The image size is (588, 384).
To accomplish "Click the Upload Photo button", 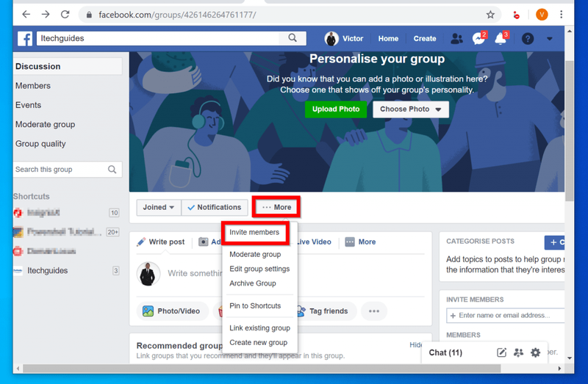I will (x=336, y=109).
